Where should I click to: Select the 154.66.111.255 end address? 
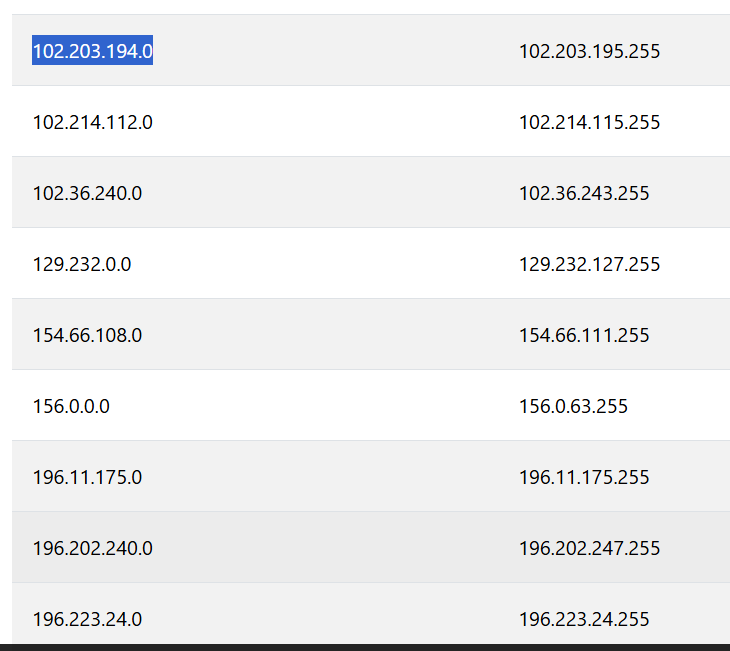[584, 335]
